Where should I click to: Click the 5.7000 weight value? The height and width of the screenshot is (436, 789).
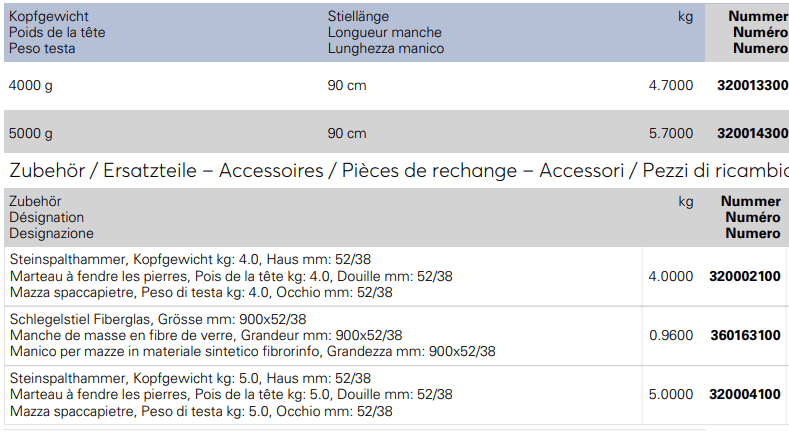671,133
